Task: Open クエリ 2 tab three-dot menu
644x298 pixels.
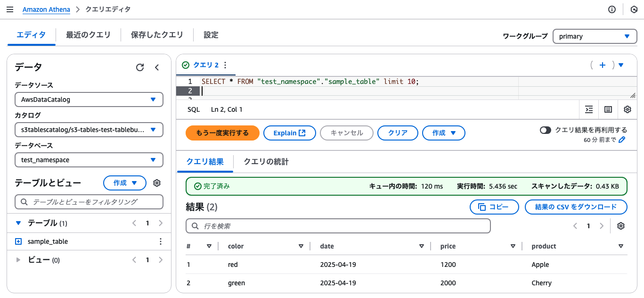Action: [x=225, y=65]
